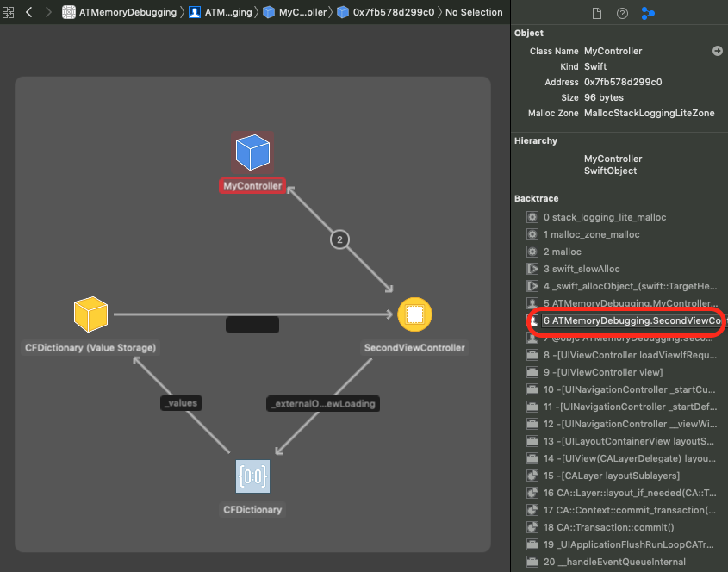Click the MyController blue cube node
This screenshot has width=728, height=572.
(252, 152)
